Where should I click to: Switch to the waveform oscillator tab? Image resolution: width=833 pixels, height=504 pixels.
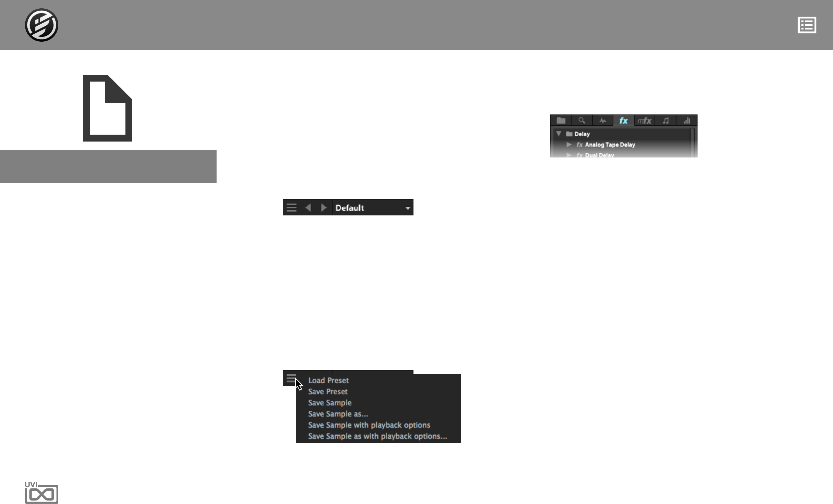point(603,120)
